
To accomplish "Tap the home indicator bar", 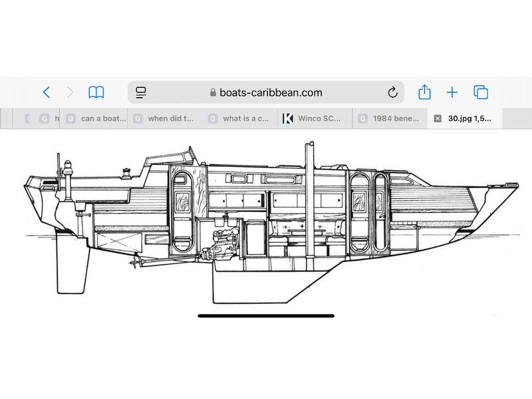I will pyautogui.click(x=266, y=315).
